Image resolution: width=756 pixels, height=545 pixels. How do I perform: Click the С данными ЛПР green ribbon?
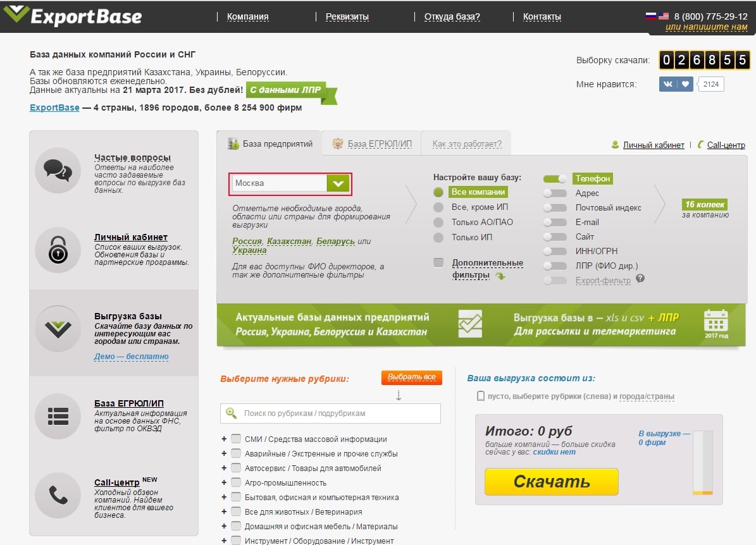click(x=292, y=92)
